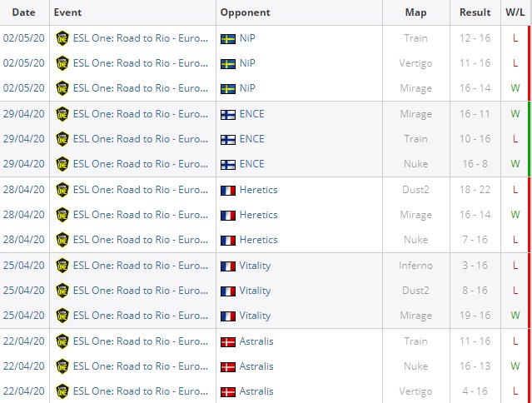
Task: Open the Heretics link in the 16 - 14 Mirage row
Action: point(258,215)
